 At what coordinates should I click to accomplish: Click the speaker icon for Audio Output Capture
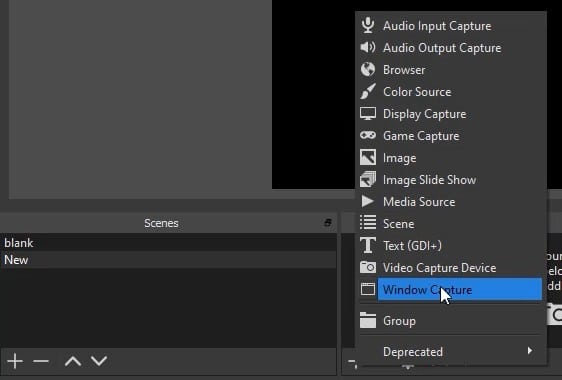[x=368, y=47]
